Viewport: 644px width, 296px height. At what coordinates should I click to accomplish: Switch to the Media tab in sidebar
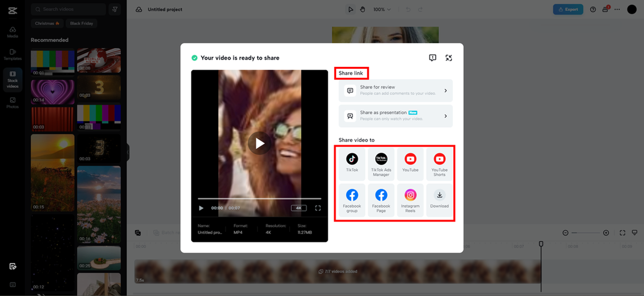[12, 31]
